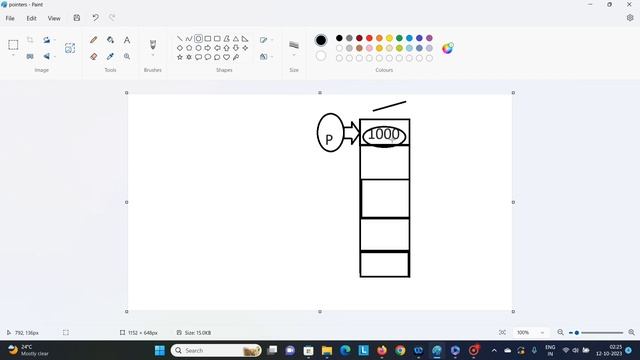The image size is (640, 360).
Task: Pick the Curve shape
Action: [x=189, y=38]
